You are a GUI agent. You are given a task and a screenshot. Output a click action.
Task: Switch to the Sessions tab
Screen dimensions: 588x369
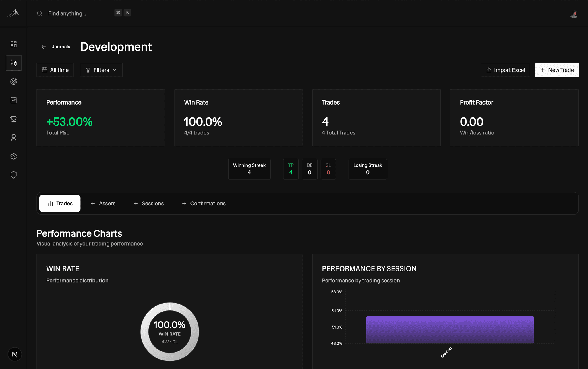click(148, 203)
